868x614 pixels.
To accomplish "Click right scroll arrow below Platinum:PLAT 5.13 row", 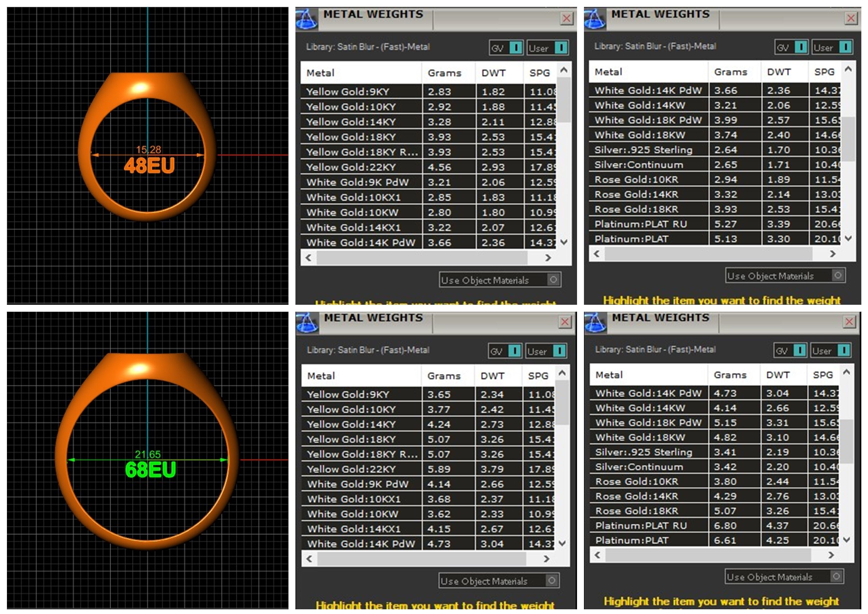I will [832, 254].
